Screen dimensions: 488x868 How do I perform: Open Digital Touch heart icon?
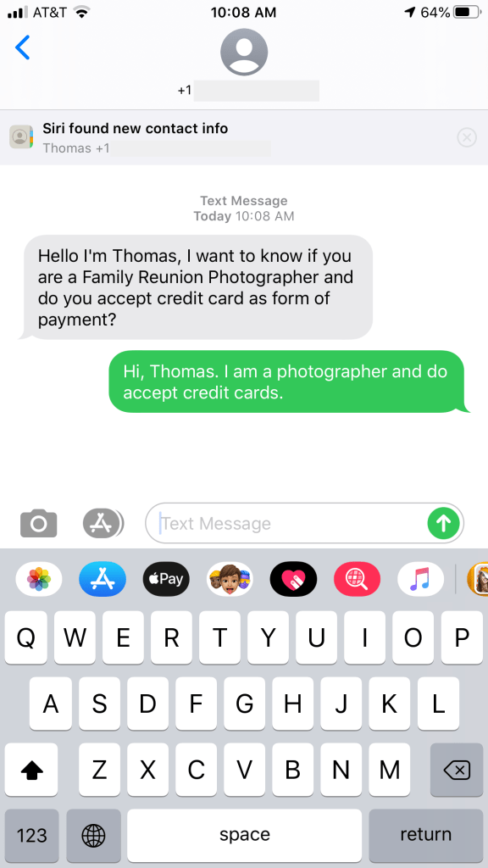[x=293, y=579]
